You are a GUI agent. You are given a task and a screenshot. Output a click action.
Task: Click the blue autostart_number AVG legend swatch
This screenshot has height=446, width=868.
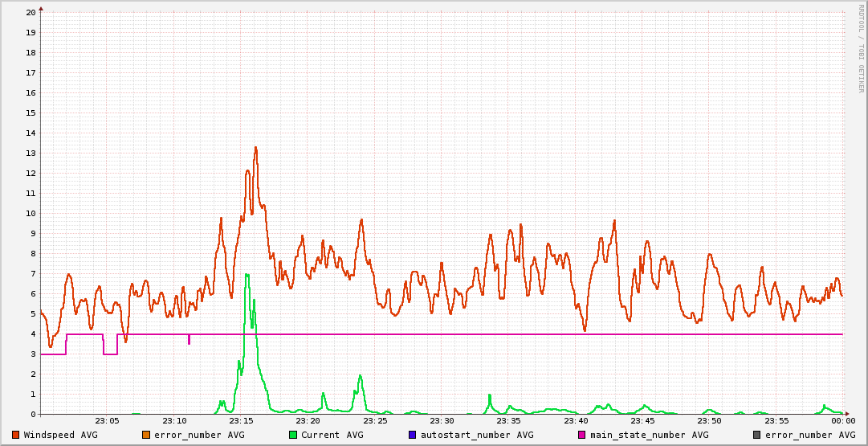(412, 435)
